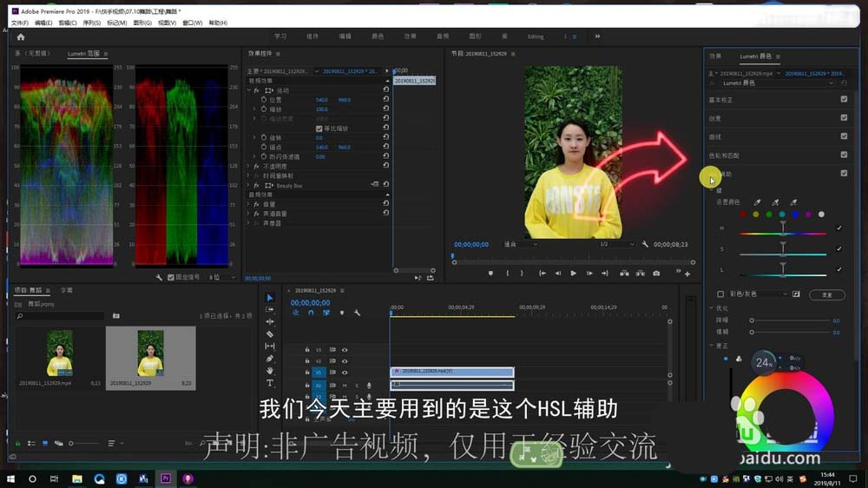Select first clip thumbnail 20190811_152929.mp4

pyautogui.click(x=59, y=353)
